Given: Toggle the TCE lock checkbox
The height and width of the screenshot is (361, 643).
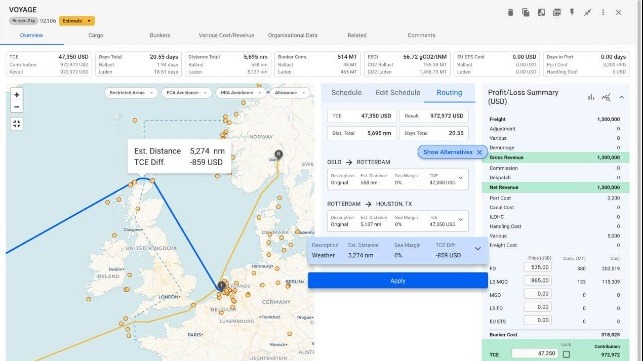Looking at the screenshot, I should pos(566,354).
